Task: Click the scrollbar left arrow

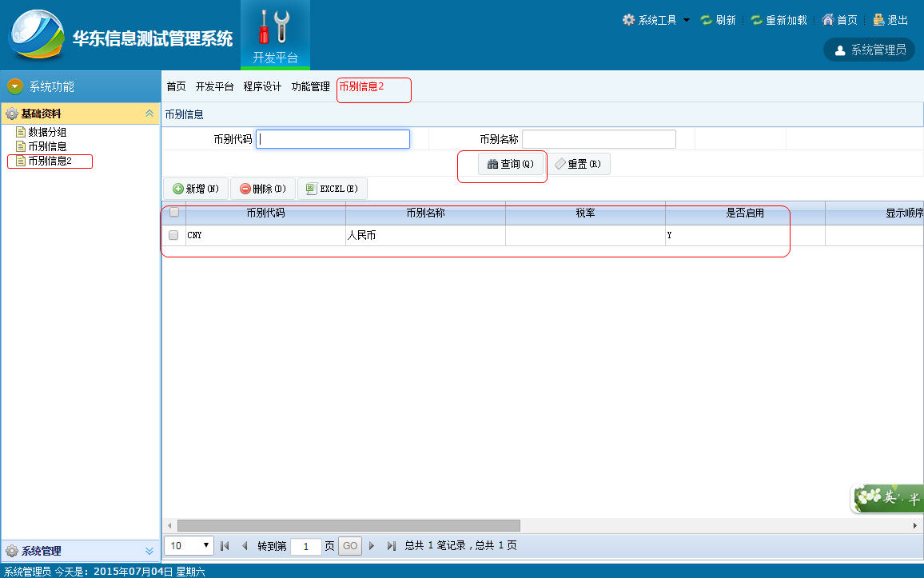Action: click(169, 525)
